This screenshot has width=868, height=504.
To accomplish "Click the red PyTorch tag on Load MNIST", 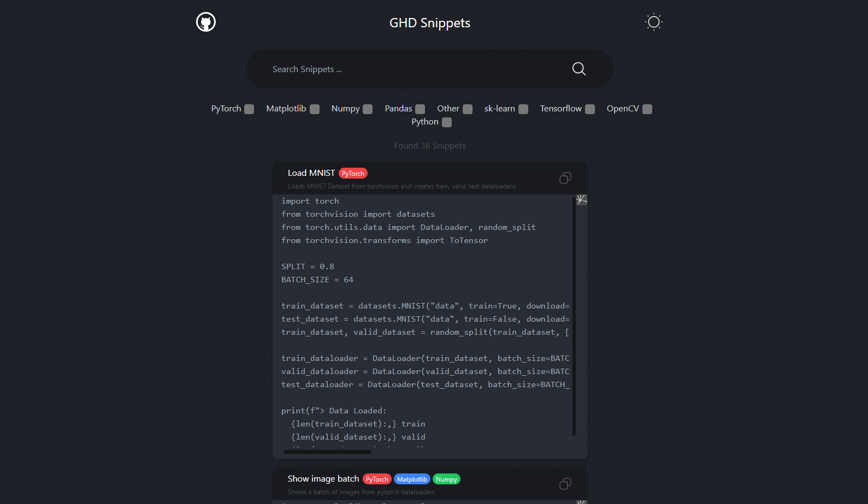I will 353,174.
